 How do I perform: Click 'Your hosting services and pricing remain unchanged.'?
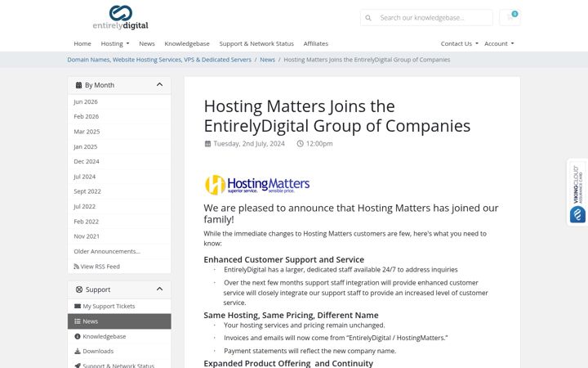pos(305,325)
